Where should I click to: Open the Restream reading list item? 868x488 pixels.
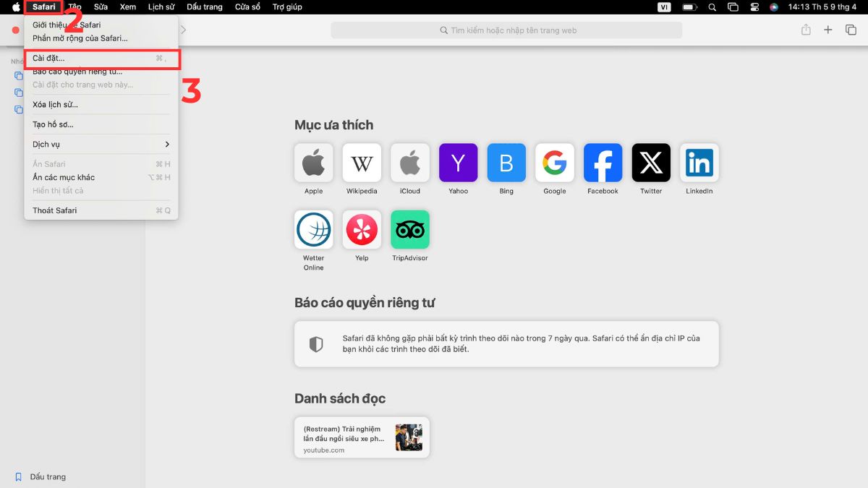(362, 437)
